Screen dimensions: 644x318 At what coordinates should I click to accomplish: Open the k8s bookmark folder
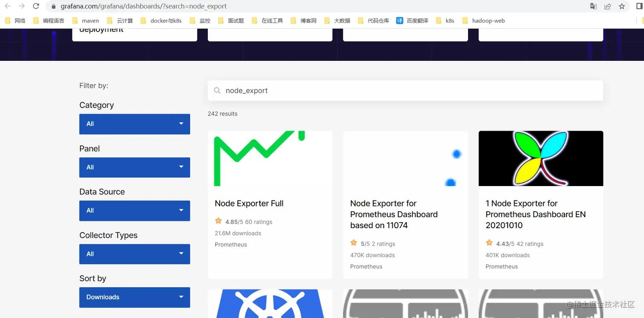click(x=445, y=20)
